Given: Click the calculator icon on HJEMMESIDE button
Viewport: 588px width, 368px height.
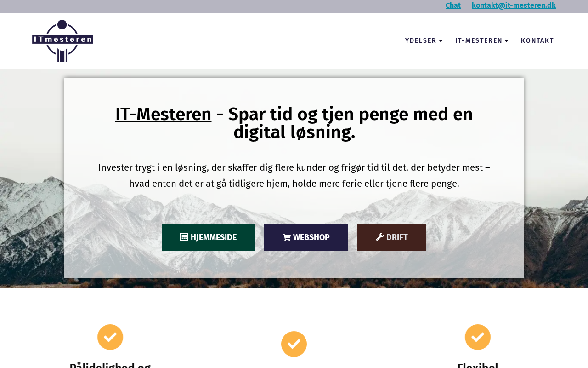Looking at the screenshot, I should click(184, 237).
